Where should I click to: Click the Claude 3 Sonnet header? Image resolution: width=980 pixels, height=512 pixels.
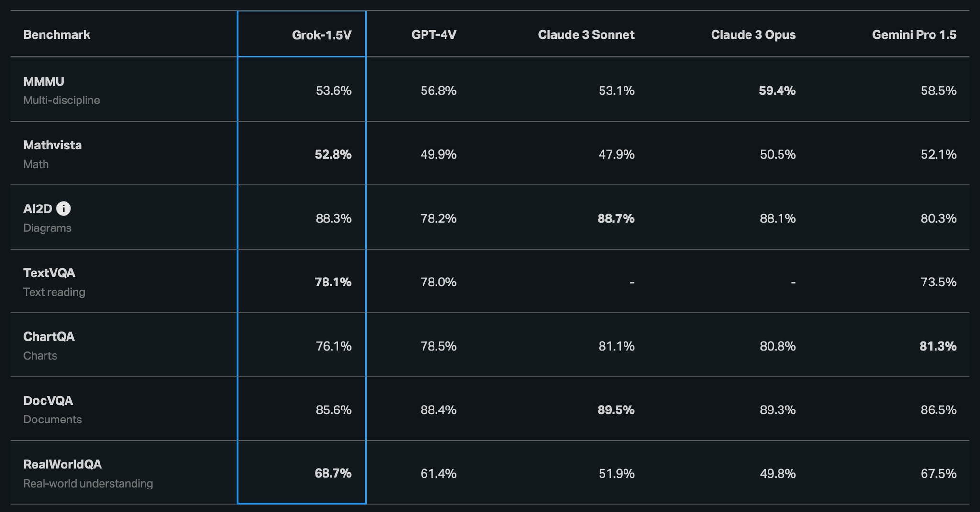point(586,35)
